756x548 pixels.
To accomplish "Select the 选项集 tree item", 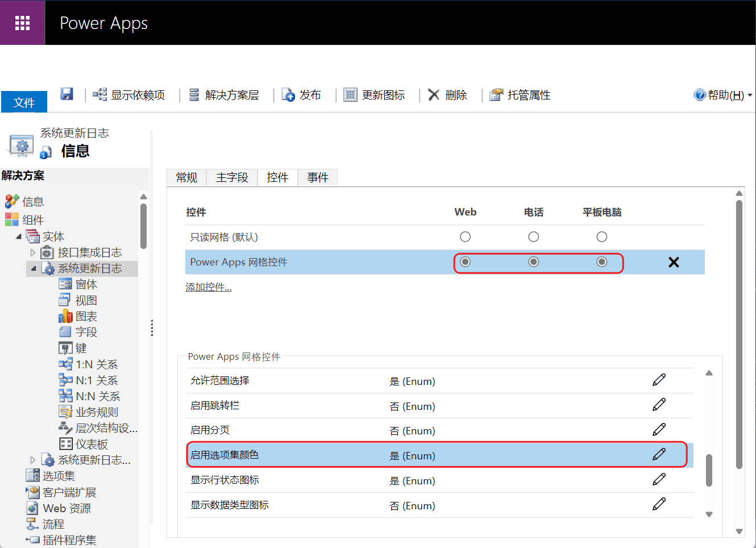I will 59,476.
